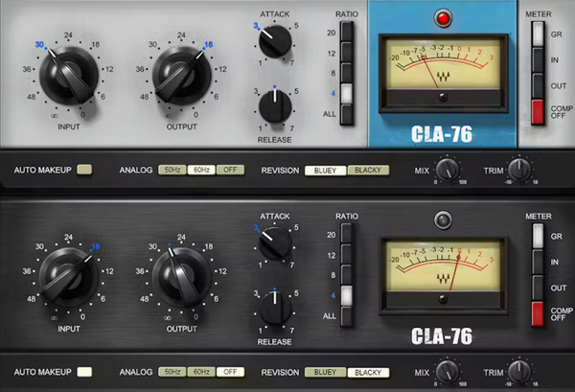The image size is (575, 392).
Task: Select ratio 8 on the Blacky unit
Action: (x=347, y=275)
